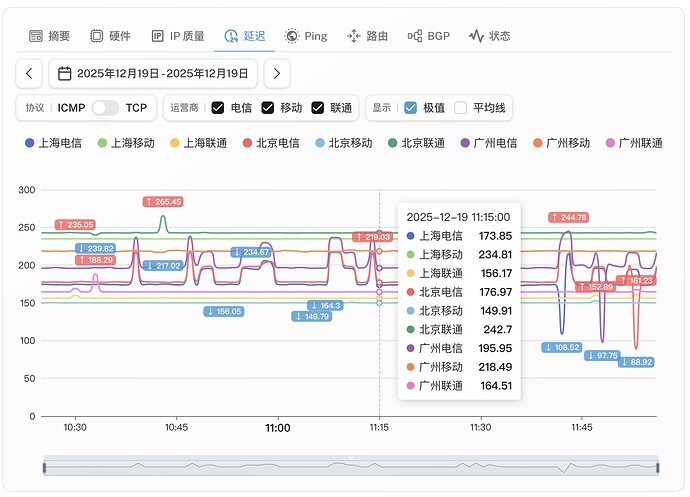
Task: Click the 244.78 maximum marker label
Action: click(x=569, y=217)
